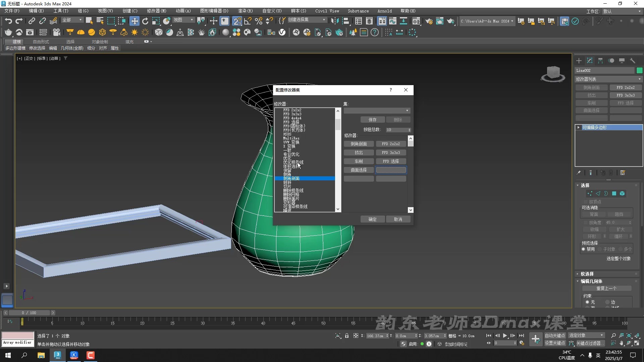Activate Vertex sub-object mode icon
644x362 pixels.
tap(590, 193)
